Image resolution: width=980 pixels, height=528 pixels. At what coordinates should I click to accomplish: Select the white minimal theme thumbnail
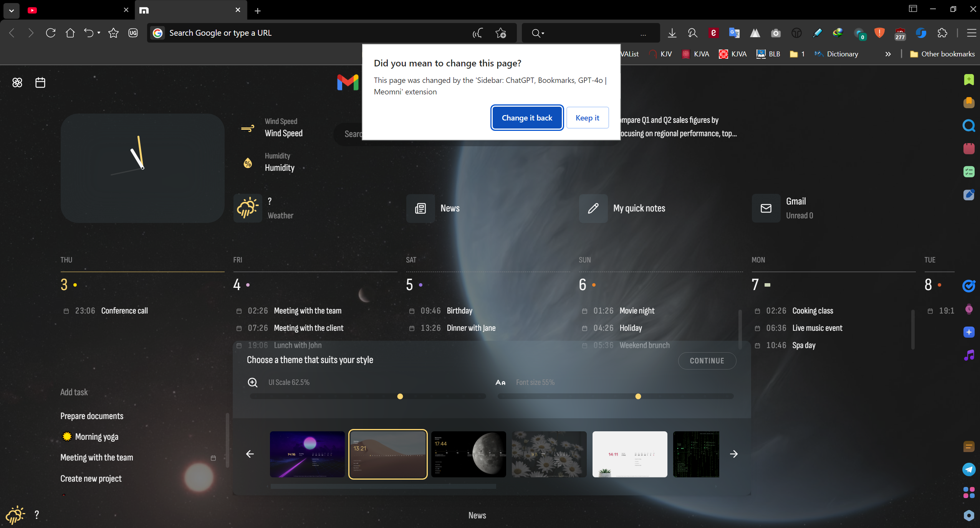(630, 454)
